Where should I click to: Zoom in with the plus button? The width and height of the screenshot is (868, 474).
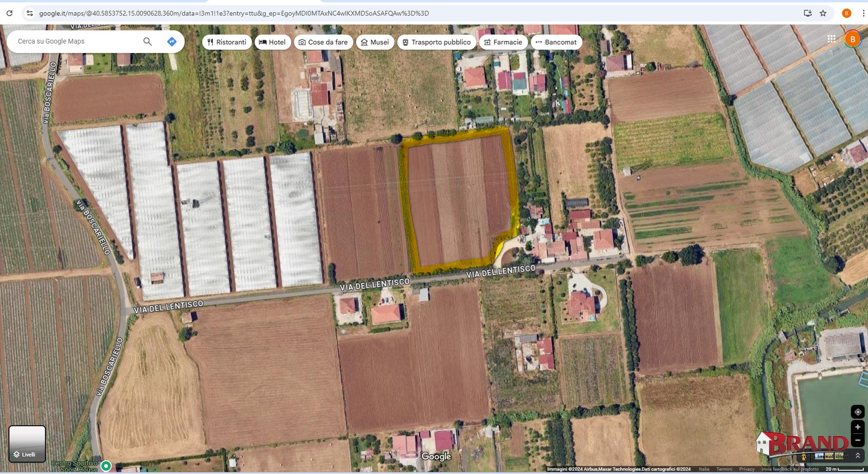point(857,427)
